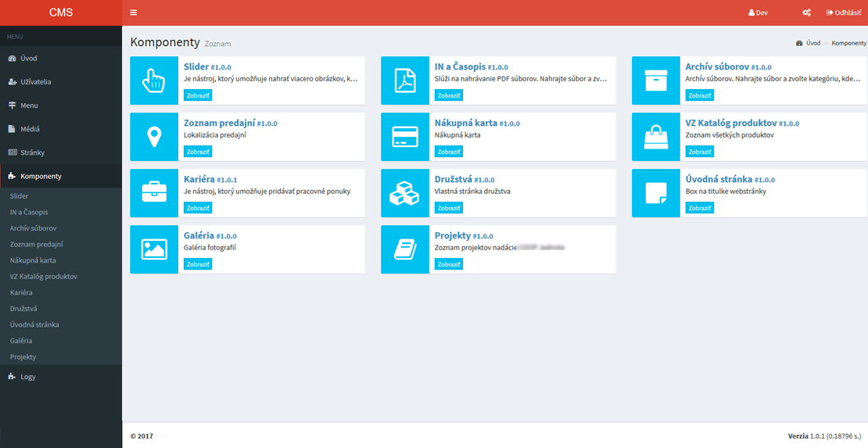Viewport: 868px width, 448px height.
Task: Click the Archív súborov archive box icon
Action: click(x=656, y=81)
